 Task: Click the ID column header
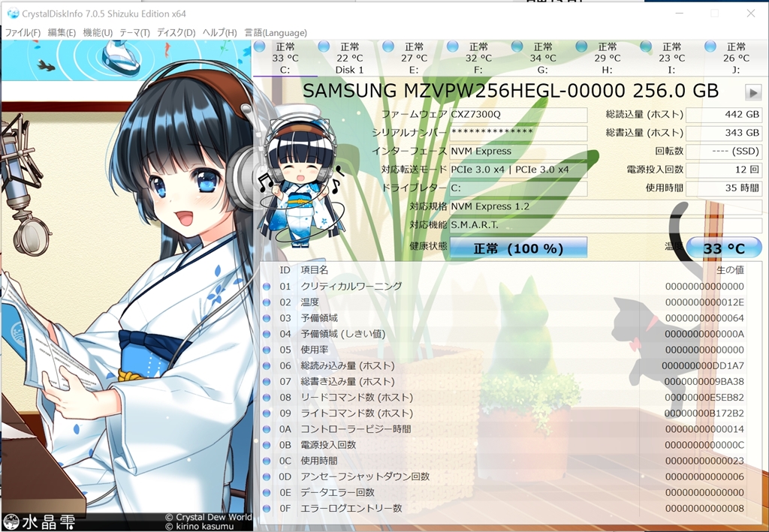(x=285, y=270)
